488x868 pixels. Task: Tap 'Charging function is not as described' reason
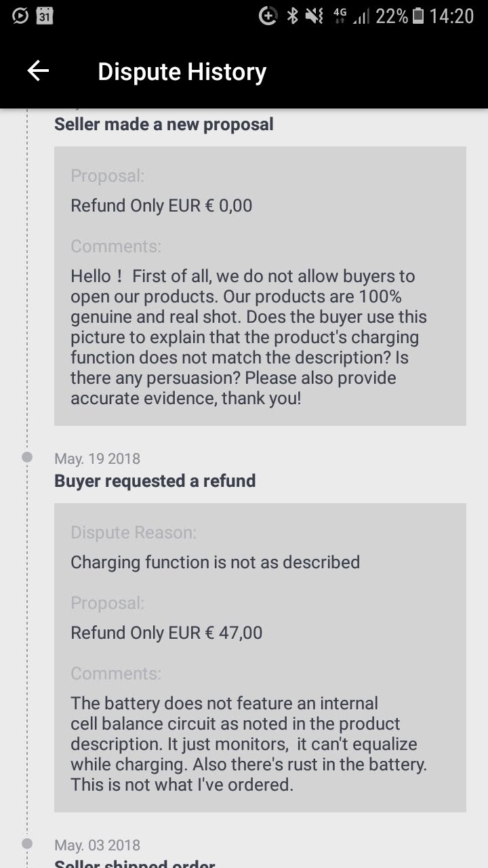pos(215,562)
